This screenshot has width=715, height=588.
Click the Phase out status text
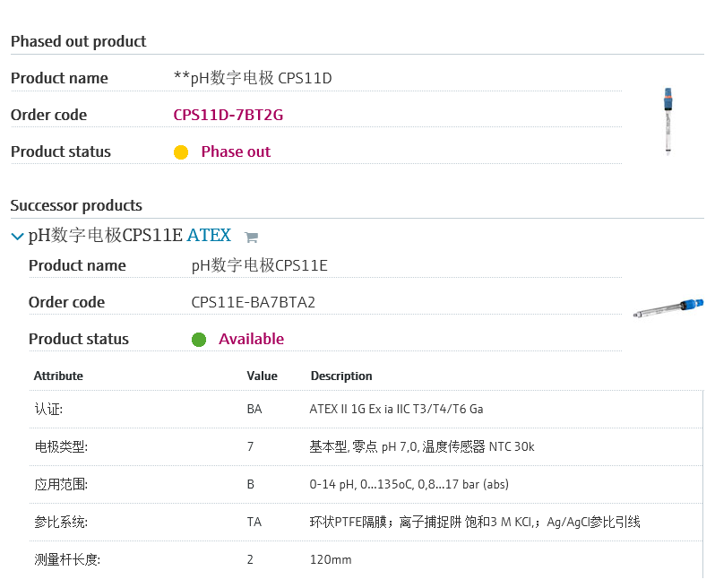pyautogui.click(x=236, y=151)
